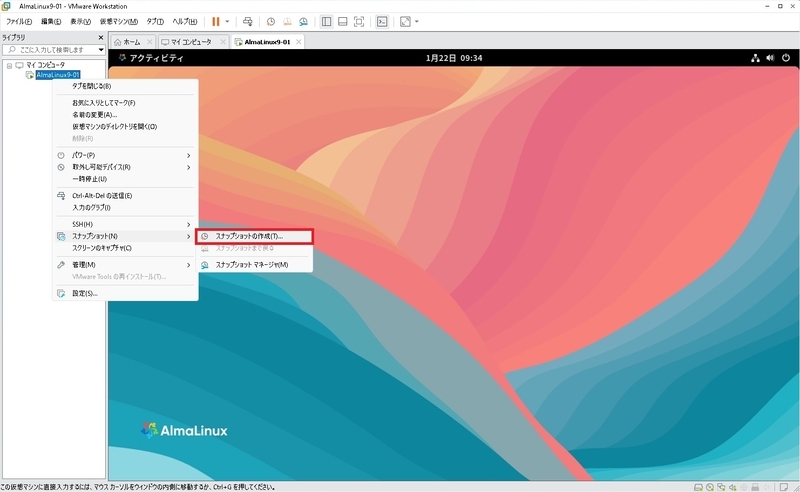Click the library search input field
This screenshot has width=800, height=492.
pyautogui.click(x=50, y=50)
